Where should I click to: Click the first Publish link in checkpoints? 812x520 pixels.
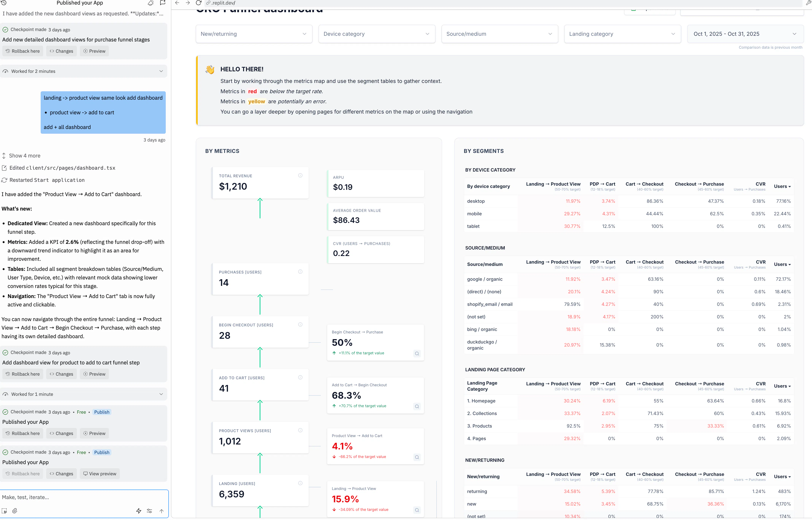click(x=102, y=412)
